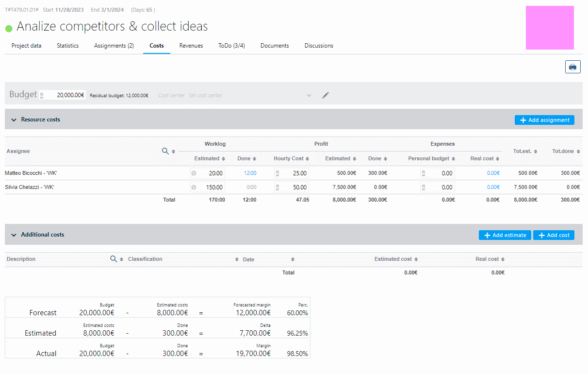Open the search in the Description column

pos(114,259)
